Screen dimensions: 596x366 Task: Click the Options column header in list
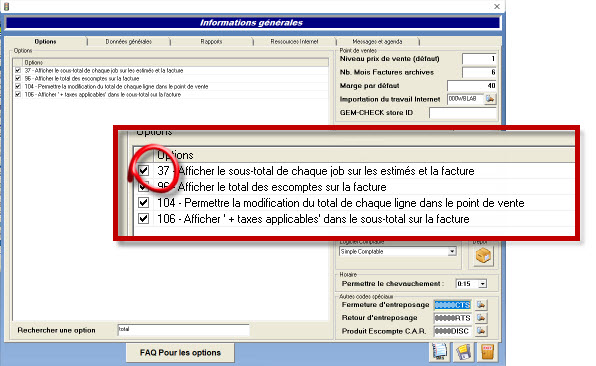[176, 62]
